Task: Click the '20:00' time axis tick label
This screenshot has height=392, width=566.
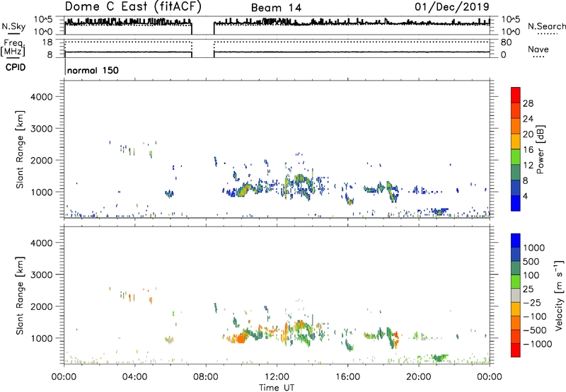Action: click(x=418, y=377)
